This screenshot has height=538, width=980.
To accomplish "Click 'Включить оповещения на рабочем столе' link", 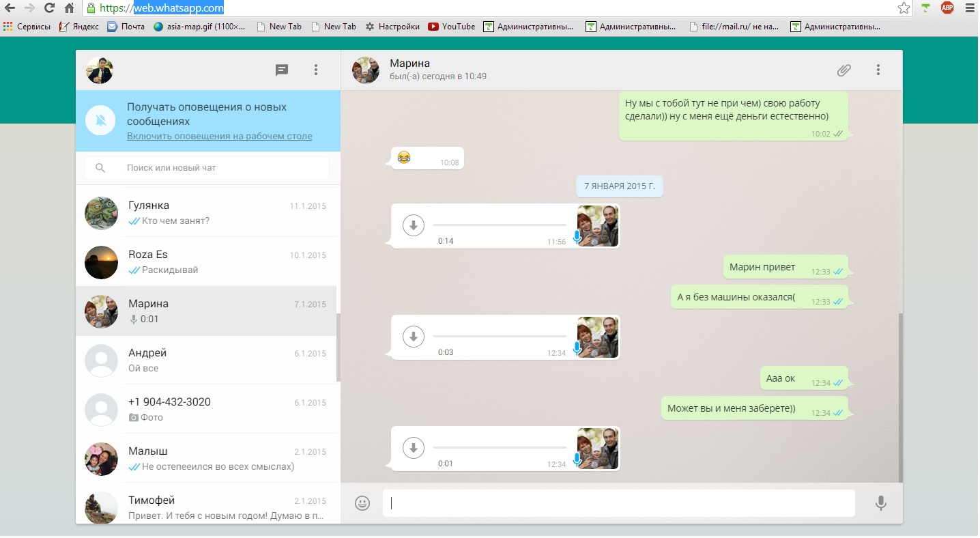I will tap(219, 136).
